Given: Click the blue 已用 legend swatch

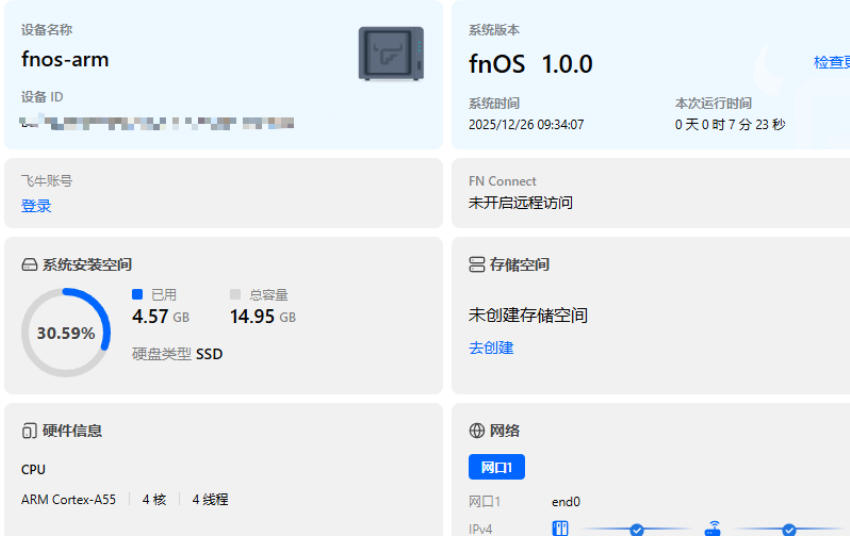Looking at the screenshot, I should tap(138, 295).
